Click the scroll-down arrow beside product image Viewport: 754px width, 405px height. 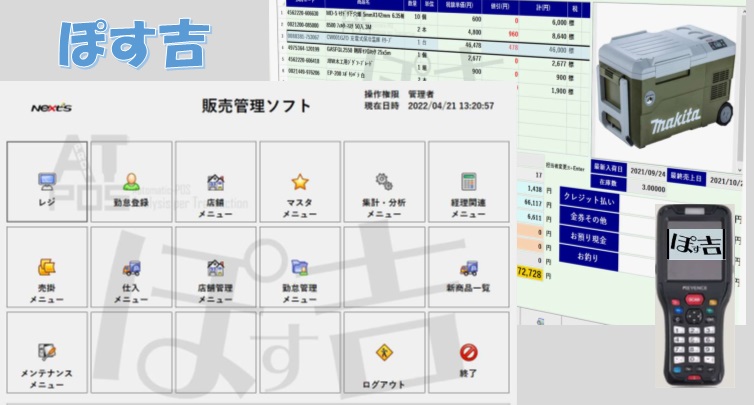tap(740, 170)
